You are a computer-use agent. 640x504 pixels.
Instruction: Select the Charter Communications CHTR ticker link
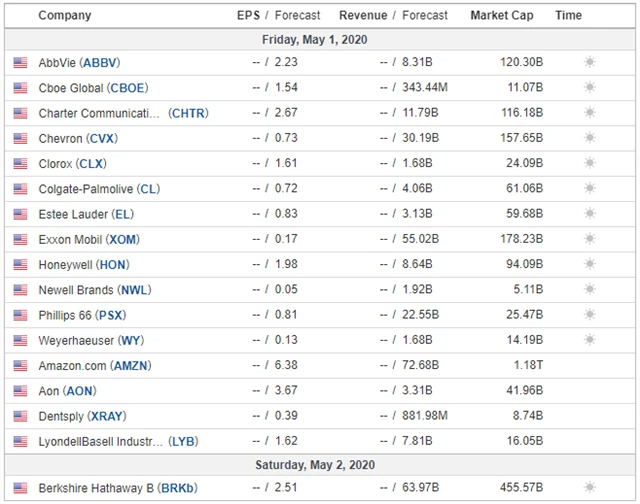point(188,113)
